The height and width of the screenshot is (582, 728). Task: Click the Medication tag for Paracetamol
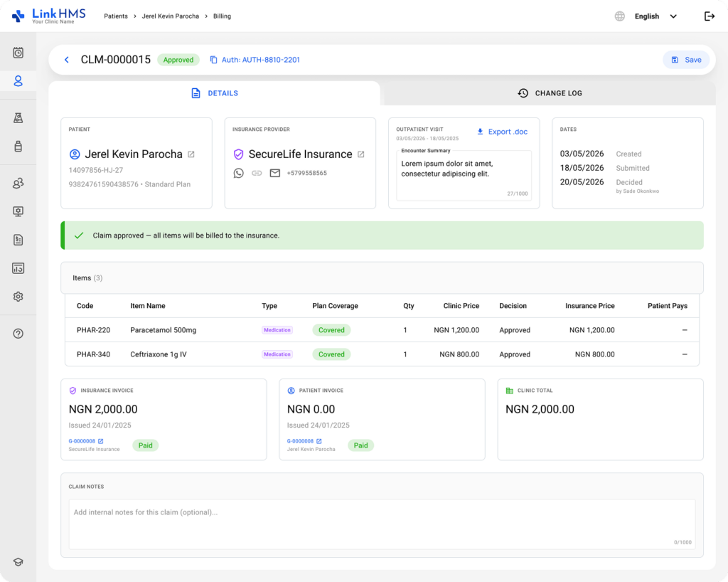(x=277, y=330)
